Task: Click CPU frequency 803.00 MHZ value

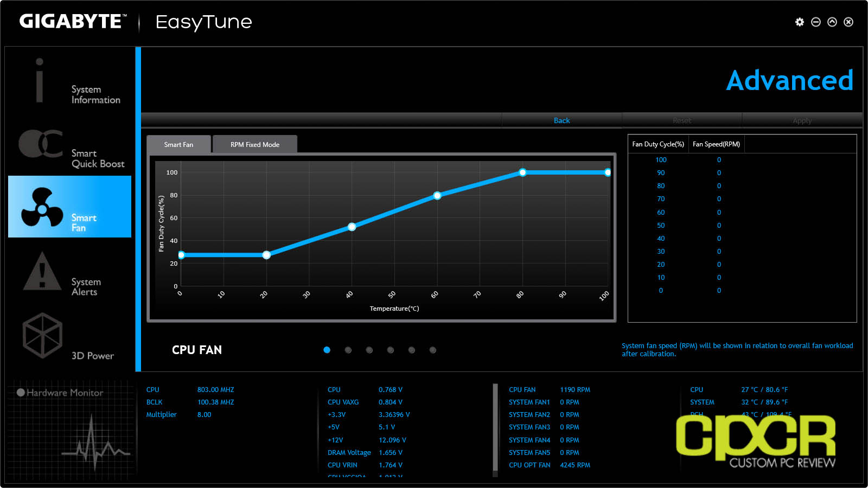Action: point(215,390)
